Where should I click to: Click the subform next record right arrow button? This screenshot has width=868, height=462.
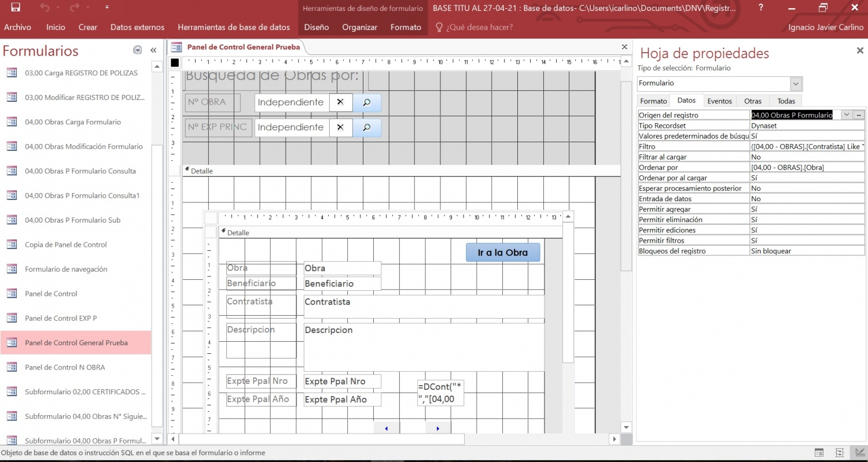pos(438,428)
